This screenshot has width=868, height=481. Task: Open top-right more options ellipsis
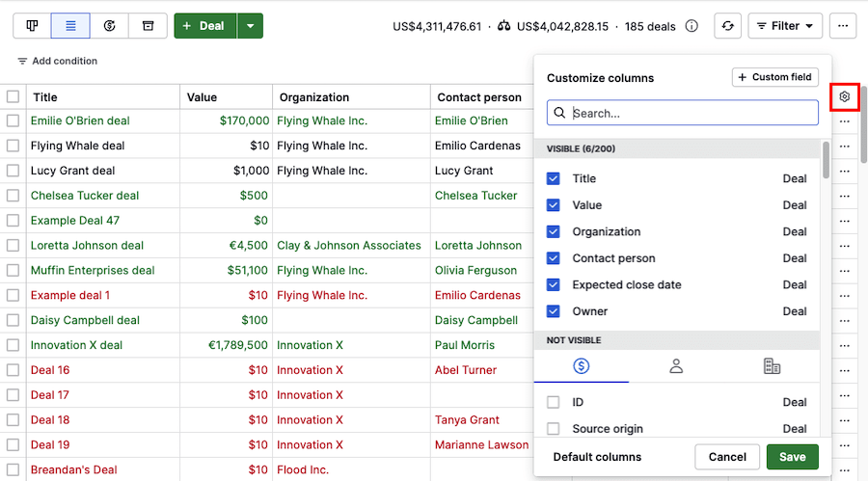(843, 26)
